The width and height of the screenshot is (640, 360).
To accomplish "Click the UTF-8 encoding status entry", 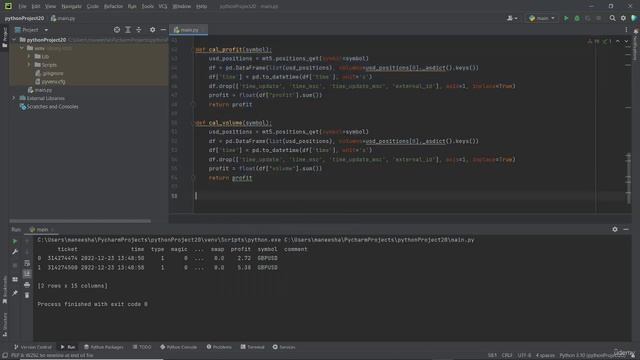I will click(x=524, y=356).
